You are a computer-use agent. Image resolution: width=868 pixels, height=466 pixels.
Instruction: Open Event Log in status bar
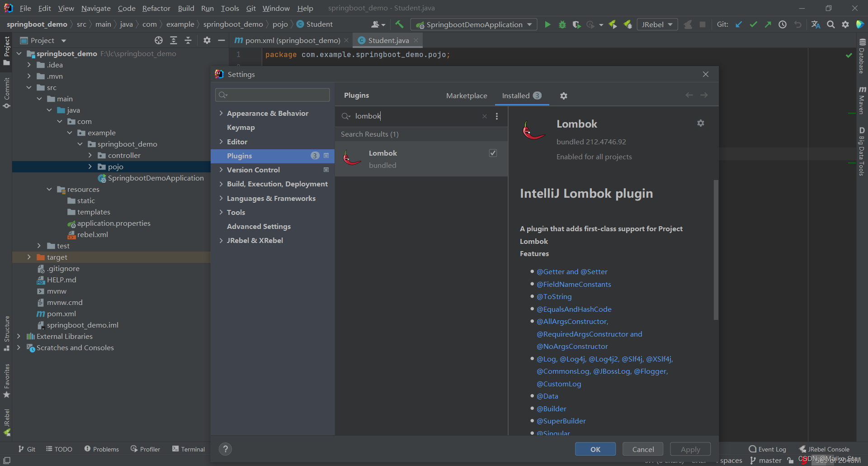pyautogui.click(x=768, y=449)
